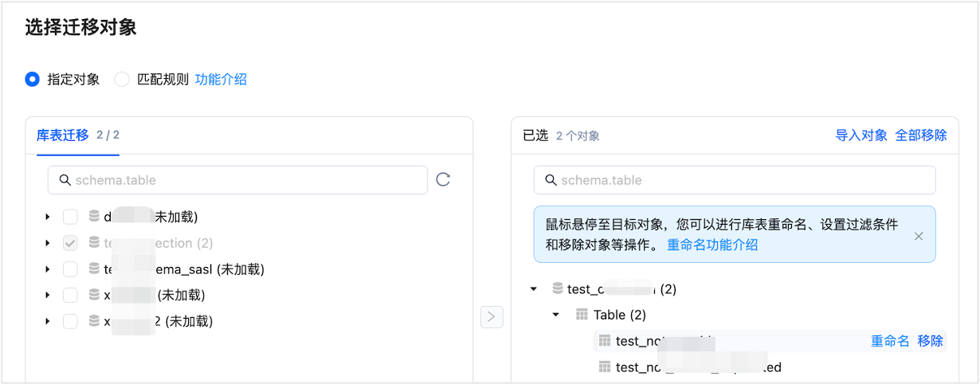Click the table icon of highlighted test_no row
Image resolution: width=980 pixels, height=384 pixels.
pos(605,341)
